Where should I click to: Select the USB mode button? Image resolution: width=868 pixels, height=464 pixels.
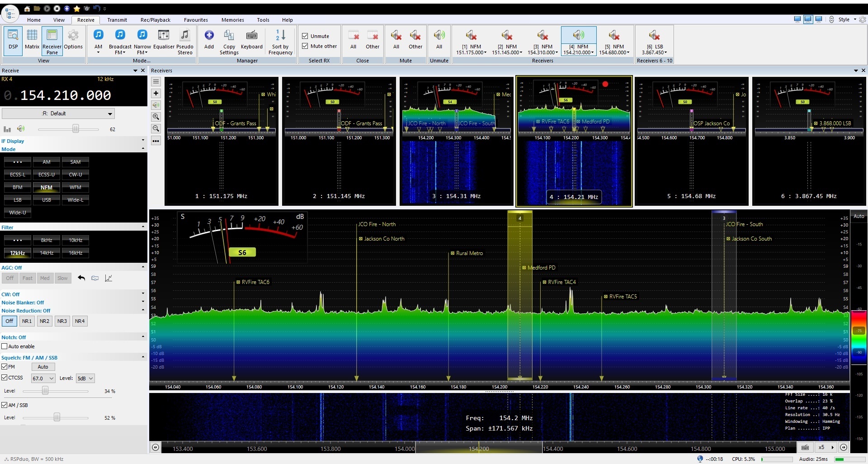[47, 200]
